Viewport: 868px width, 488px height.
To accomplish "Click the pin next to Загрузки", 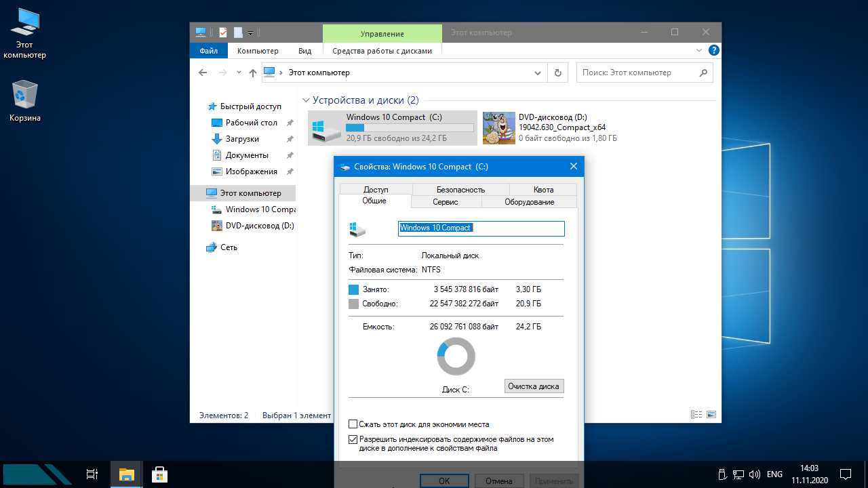I will coord(290,139).
